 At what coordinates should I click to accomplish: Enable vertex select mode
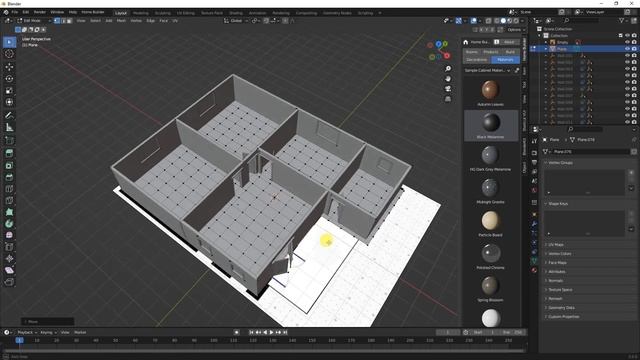pos(57,20)
